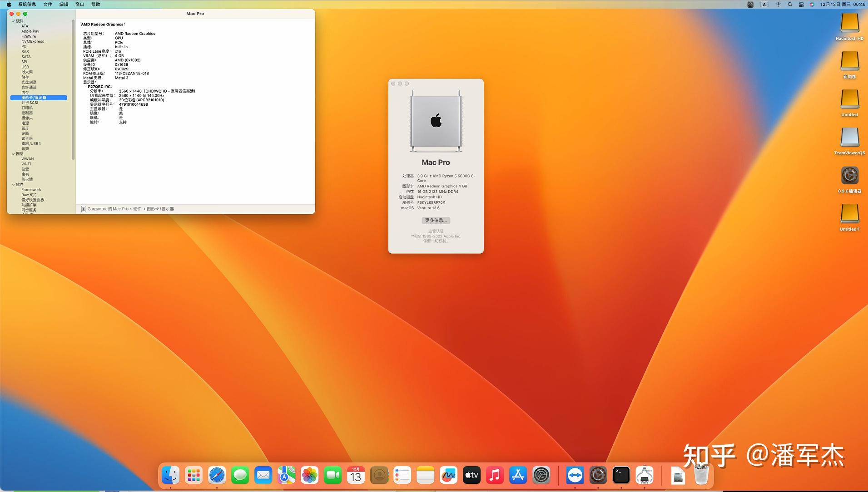
Task: Click the 更多信息... button
Action: pos(436,220)
